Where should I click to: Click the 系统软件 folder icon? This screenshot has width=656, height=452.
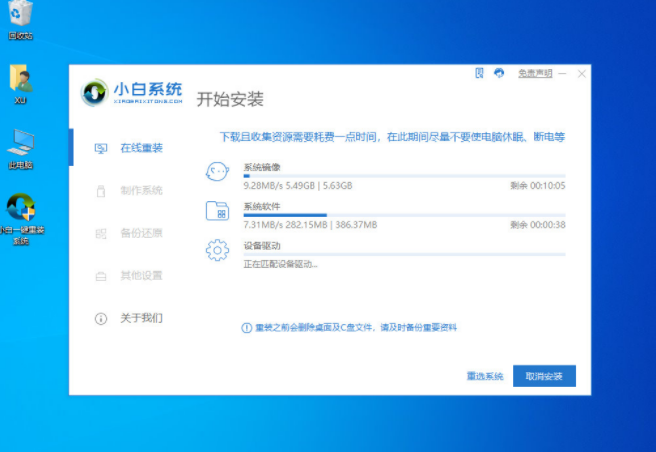pyautogui.click(x=217, y=211)
